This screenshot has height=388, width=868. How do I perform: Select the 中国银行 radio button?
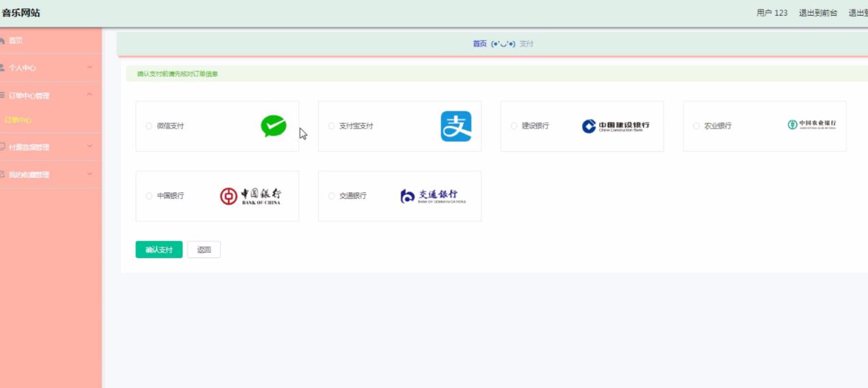(149, 196)
